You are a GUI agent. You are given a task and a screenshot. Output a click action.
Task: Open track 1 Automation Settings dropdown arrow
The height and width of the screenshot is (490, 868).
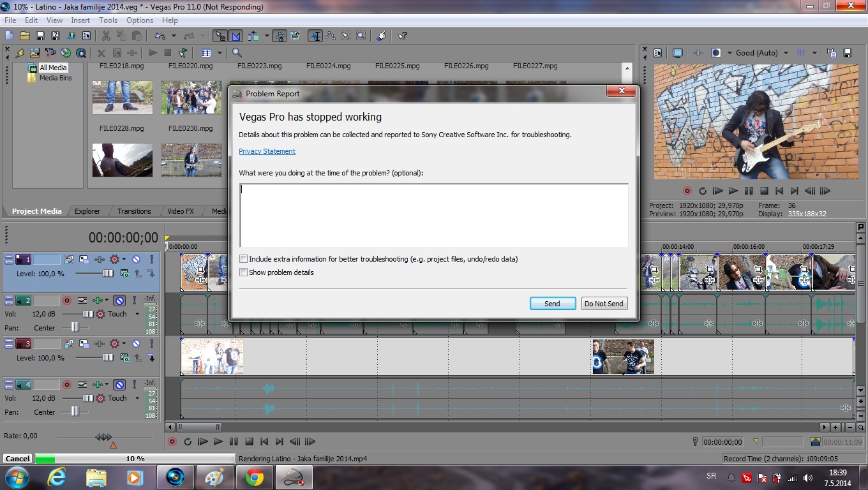click(124, 260)
